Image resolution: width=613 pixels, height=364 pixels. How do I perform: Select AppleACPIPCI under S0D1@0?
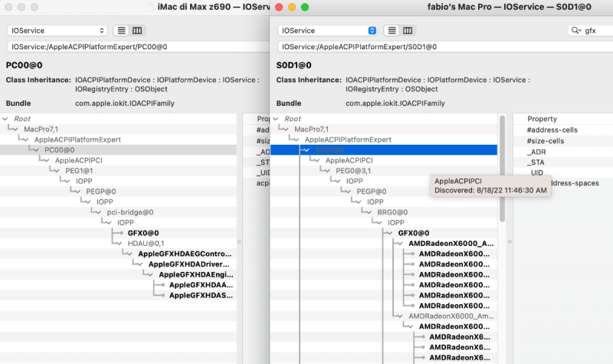pos(349,160)
